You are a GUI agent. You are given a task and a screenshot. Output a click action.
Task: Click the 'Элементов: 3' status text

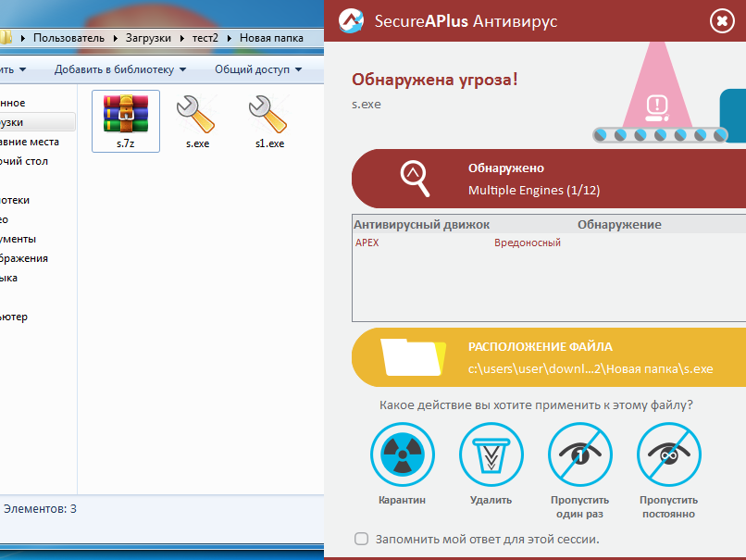(40, 508)
